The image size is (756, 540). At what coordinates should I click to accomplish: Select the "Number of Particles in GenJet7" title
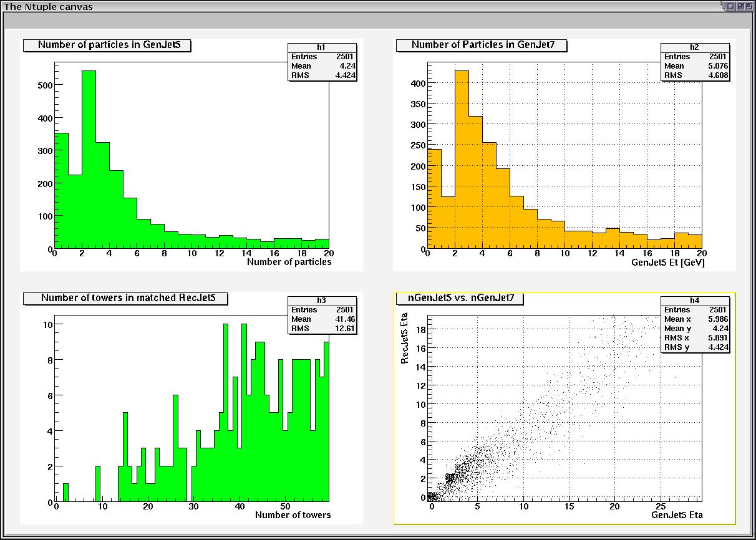(481, 45)
